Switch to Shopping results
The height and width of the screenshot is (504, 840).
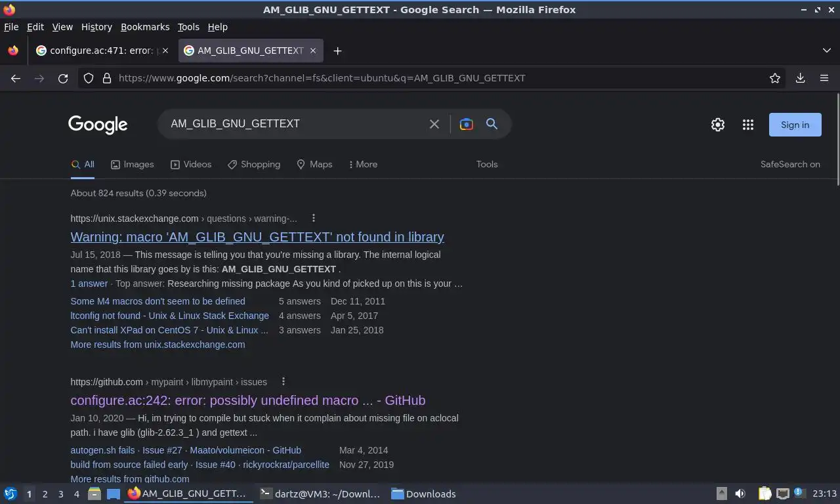pos(254,165)
